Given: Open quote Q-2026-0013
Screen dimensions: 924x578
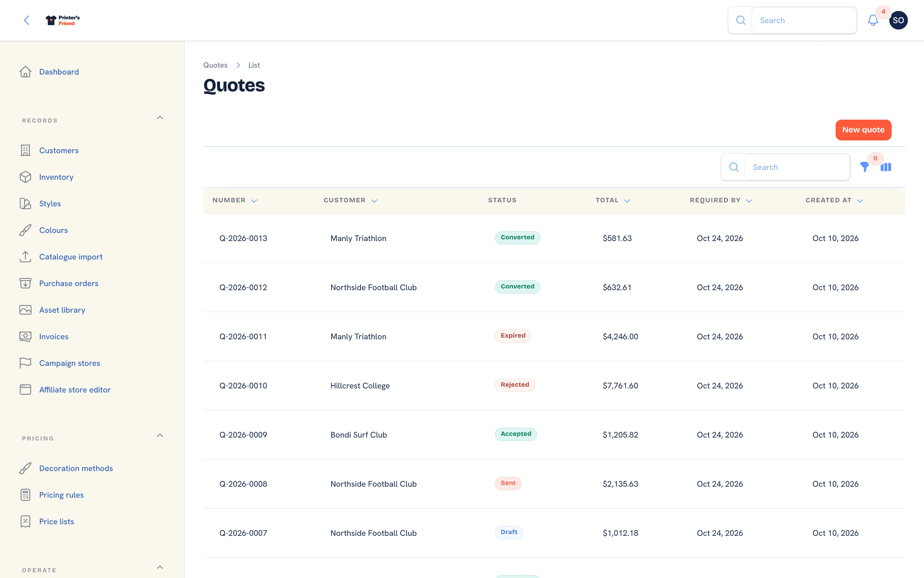Looking at the screenshot, I should (x=243, y=238).
